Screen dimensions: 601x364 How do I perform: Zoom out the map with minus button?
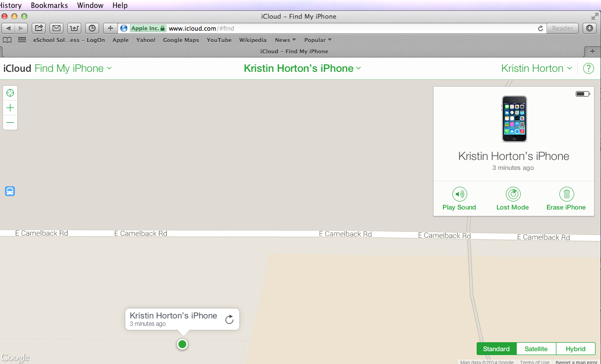coord(10,122)
